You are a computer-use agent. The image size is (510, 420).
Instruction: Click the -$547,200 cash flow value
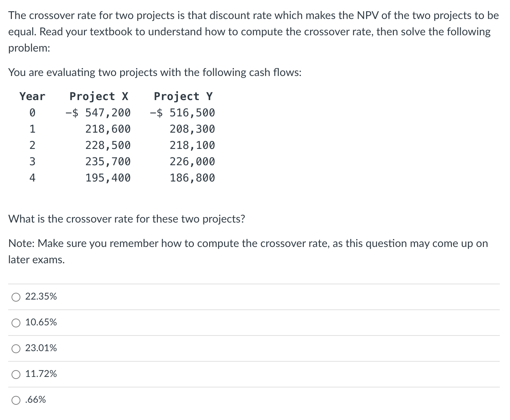click(x=98, y=112)
